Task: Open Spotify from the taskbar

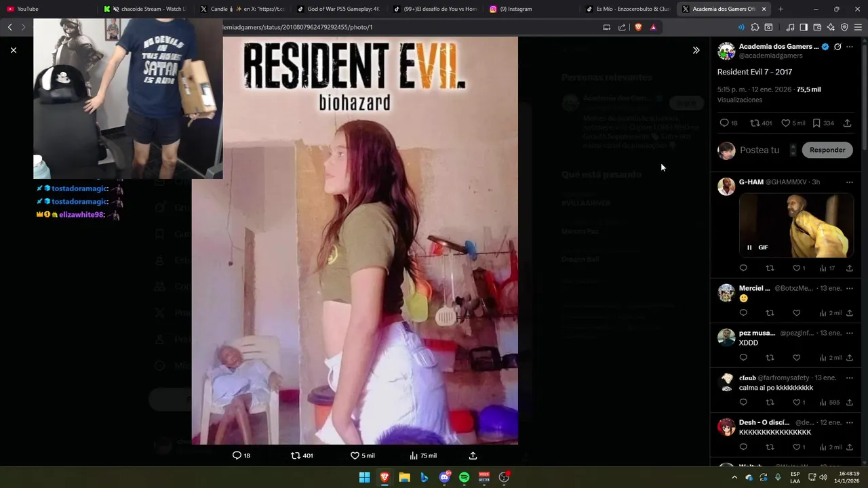Action: pyautogui.click(x=464, y=477)
